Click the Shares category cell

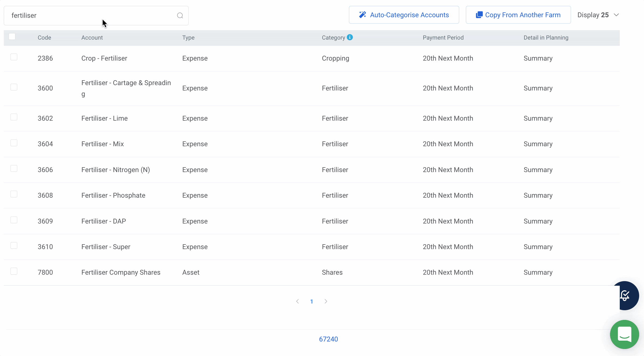(x=332, y=273)
